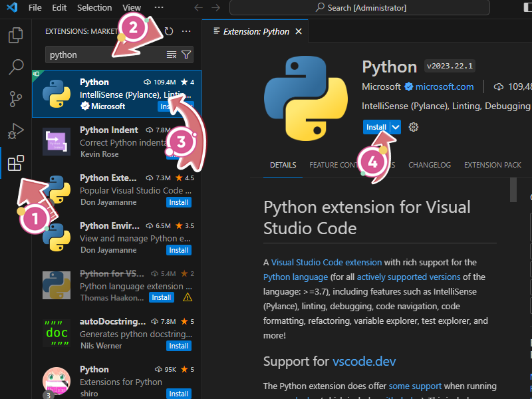Select Python Extension Pack list entry

coord(117,190)
